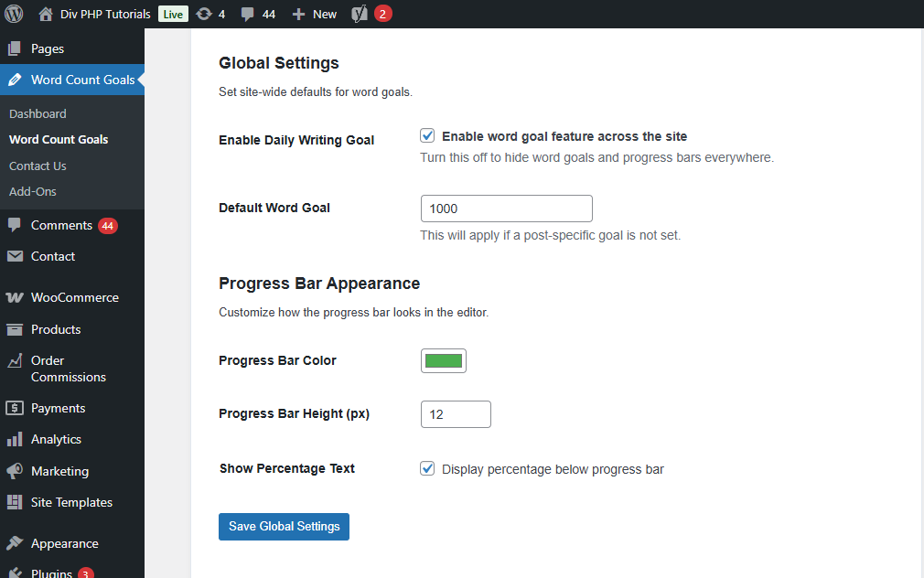This screenshot has width=924, height=578.
Task: Click the Default Word Goal input field
Action: click(x=506, y=209)
